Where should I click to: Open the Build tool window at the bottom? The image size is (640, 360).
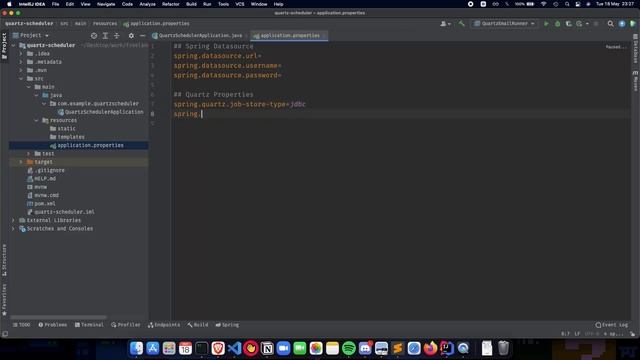click(x=198, y=325)
